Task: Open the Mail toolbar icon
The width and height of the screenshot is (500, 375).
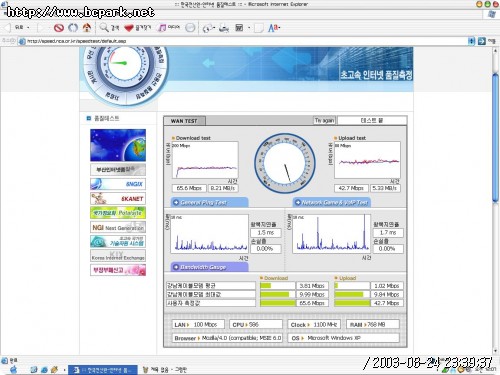Action: click(208, 28)
